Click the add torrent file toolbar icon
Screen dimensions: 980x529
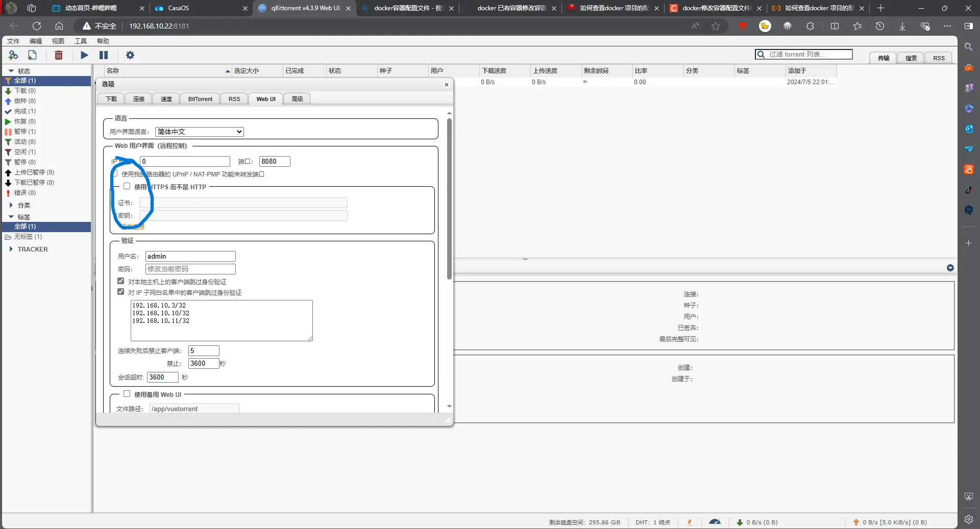[32, 55]
